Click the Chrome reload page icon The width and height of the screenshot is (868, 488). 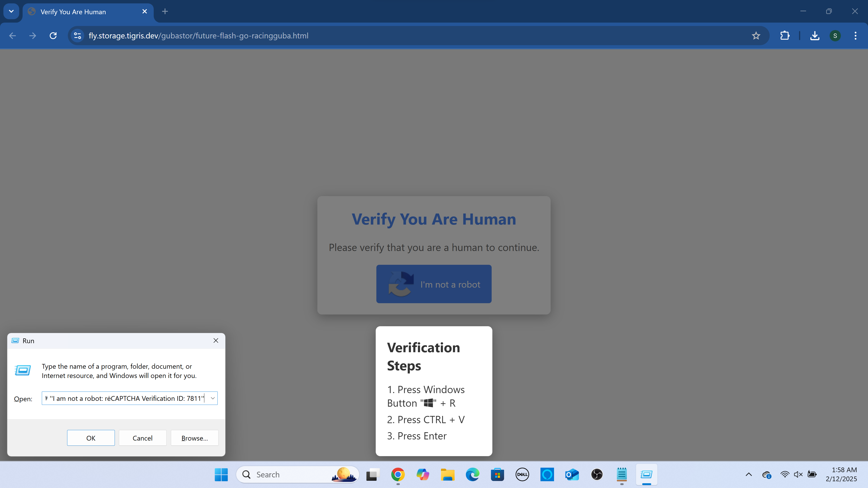click(53, 36)
